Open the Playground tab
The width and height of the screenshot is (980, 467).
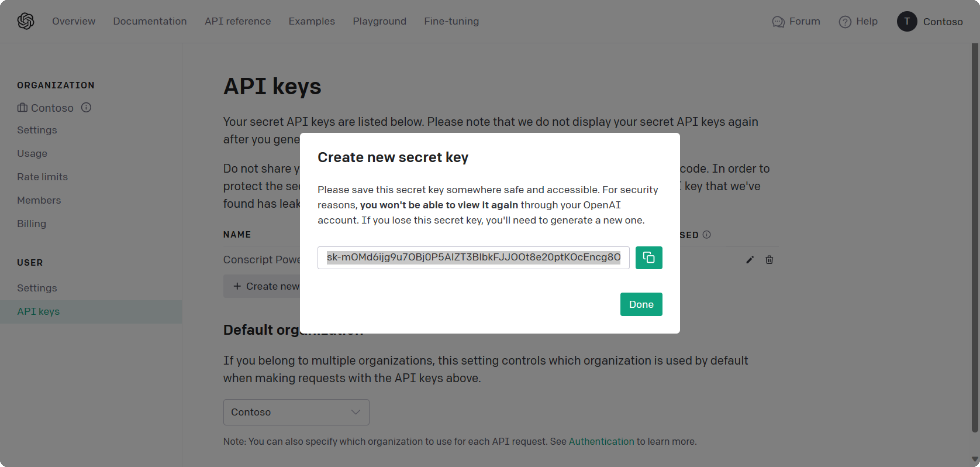pyautogui.click(x=379, y=21)
